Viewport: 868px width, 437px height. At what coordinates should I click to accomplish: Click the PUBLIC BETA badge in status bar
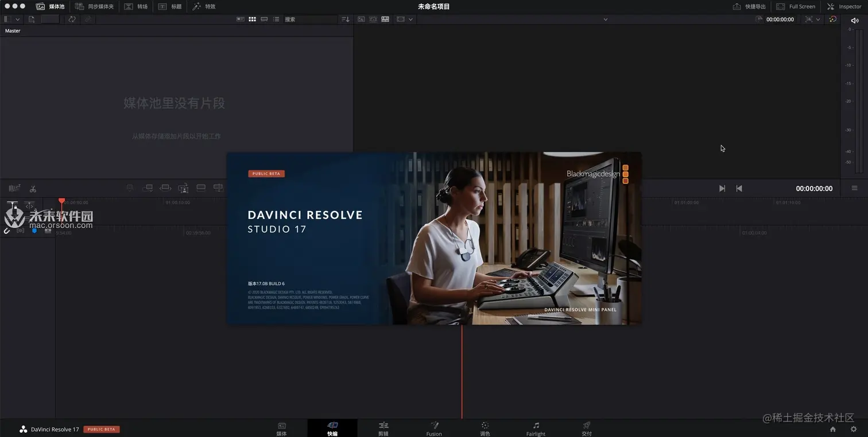[x=102, y=429]
